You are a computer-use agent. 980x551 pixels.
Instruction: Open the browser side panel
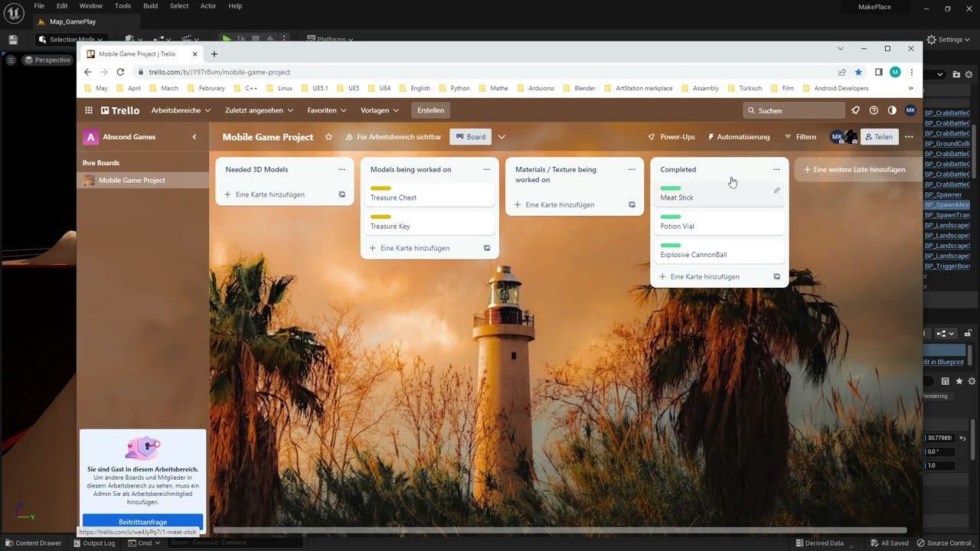tap(879, 72)
